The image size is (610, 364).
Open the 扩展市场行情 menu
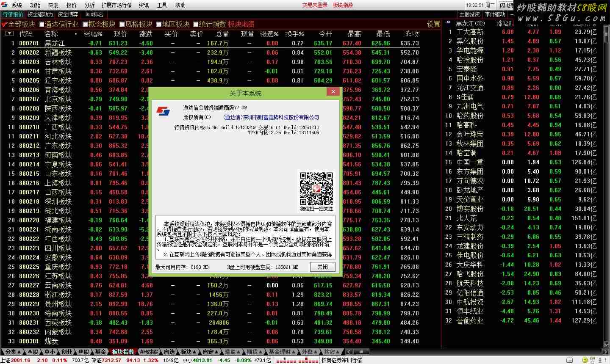tap(116, 5)
